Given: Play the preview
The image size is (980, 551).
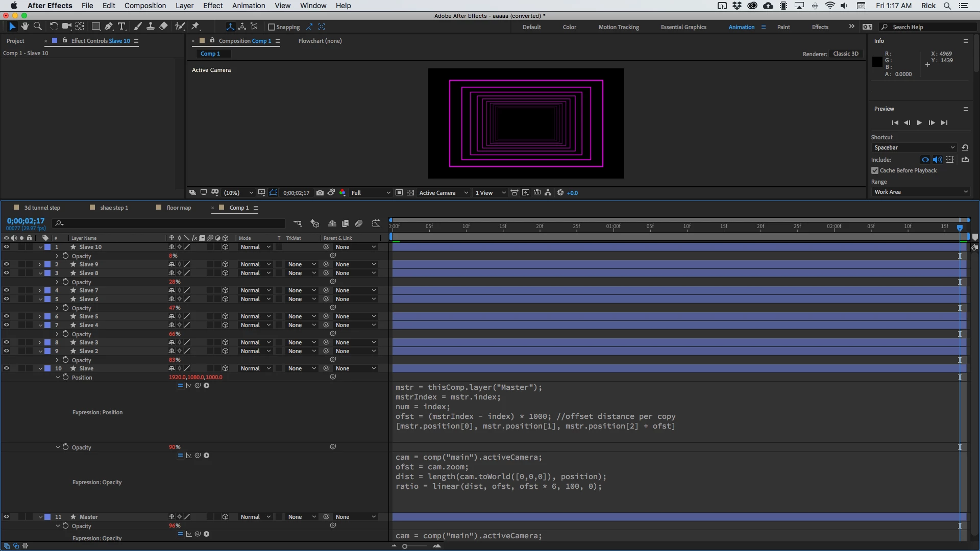Looking at the screenshot, I should point(919,123).
